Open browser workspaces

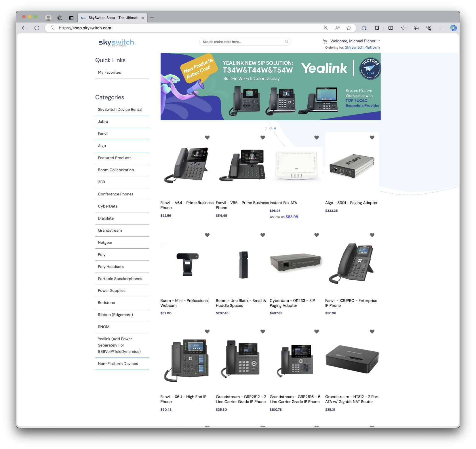pyautogui.click(x=60, y=18)
